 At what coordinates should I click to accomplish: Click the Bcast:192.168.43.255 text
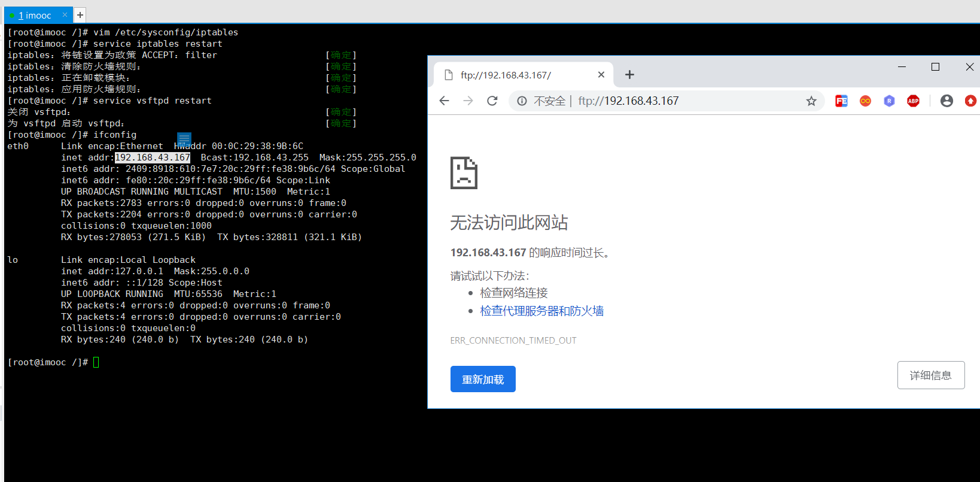[255, 157]
